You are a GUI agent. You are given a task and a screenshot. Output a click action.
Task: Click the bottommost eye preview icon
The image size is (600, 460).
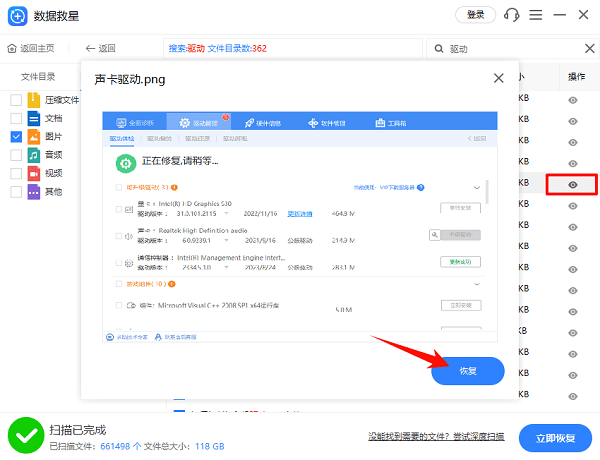572,396
